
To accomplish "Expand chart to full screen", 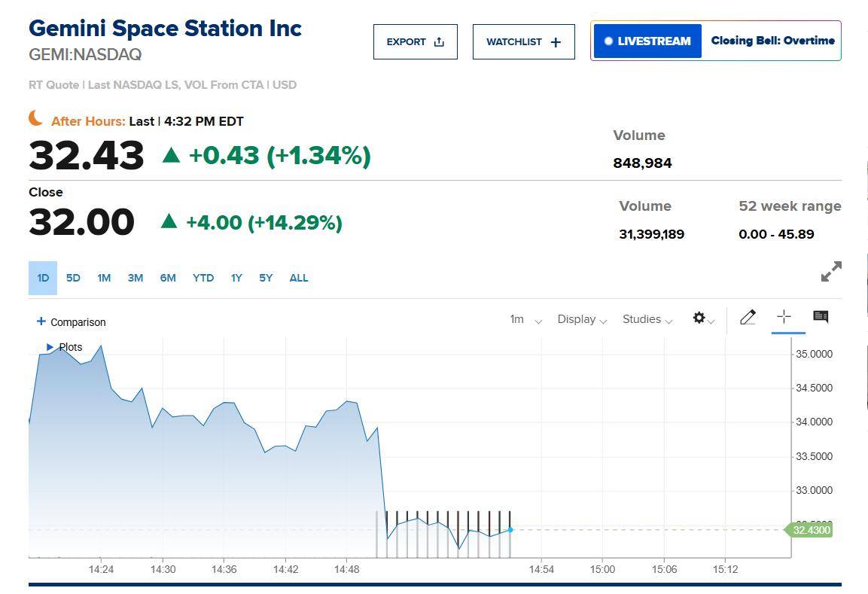I will click(831, 272).
